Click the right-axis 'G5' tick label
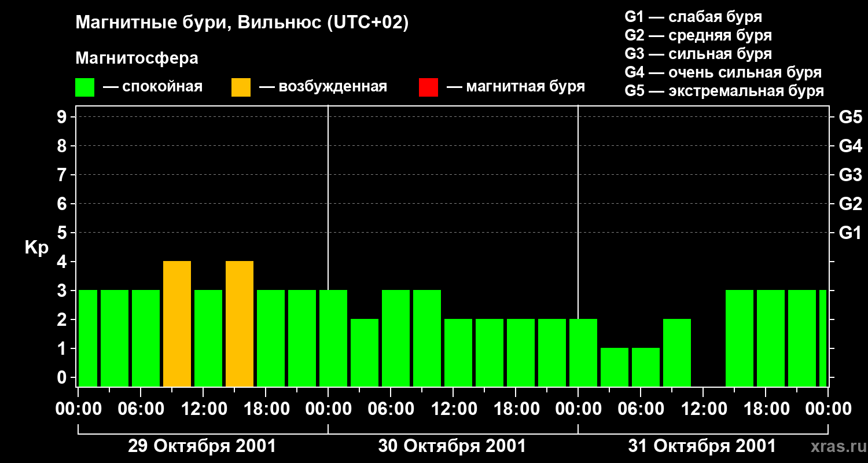Image resolution: width=868 pixels, height=463 pixels. pos(850,117)
